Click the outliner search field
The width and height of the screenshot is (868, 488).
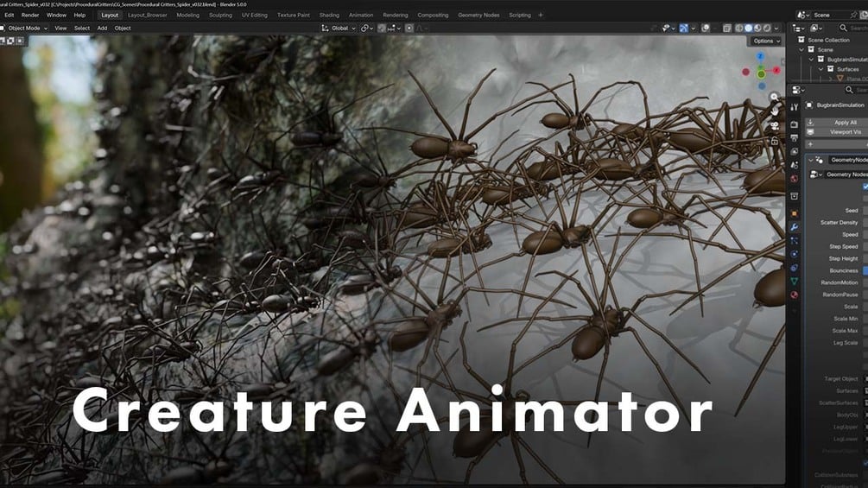coord(853,28)
